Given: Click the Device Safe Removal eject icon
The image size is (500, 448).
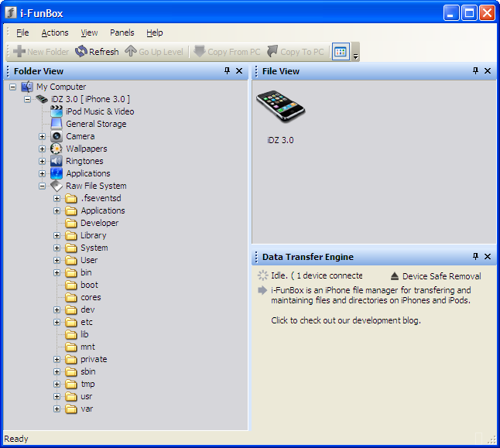Looking at the screenshot, I should pos(395,276).
